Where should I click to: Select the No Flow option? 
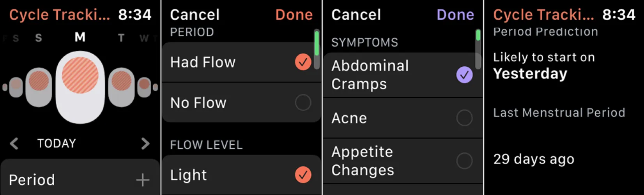click(x=303, y=103)
